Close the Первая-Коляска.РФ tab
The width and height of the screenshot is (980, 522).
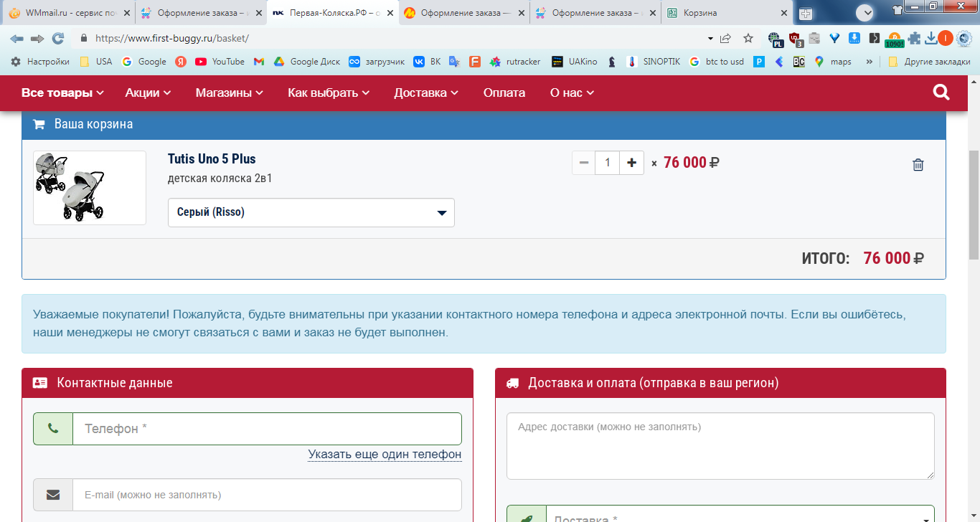[x=390, y=13]
